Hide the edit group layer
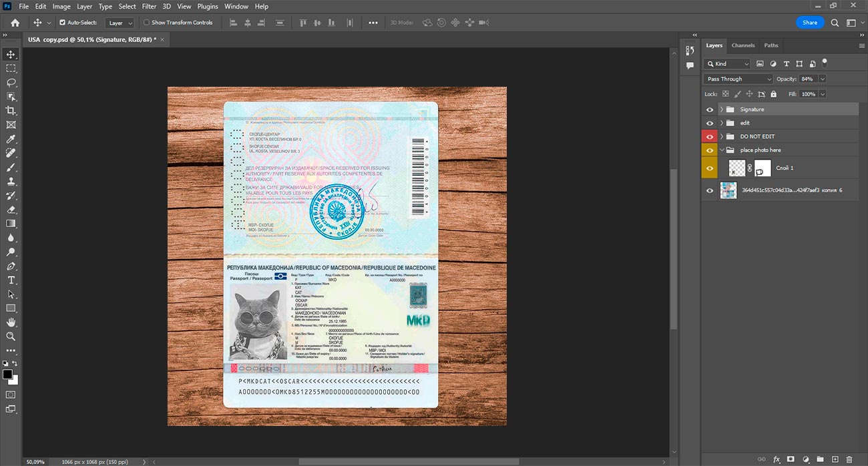Viewport: 868px width, 466px height. pos(710,123)
